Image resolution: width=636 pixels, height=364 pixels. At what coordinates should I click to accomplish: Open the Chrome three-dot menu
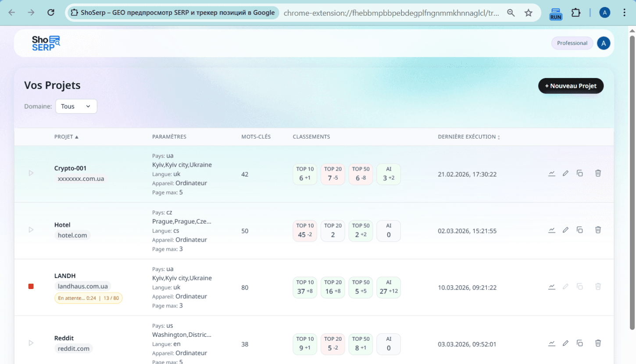pos(625,13)
